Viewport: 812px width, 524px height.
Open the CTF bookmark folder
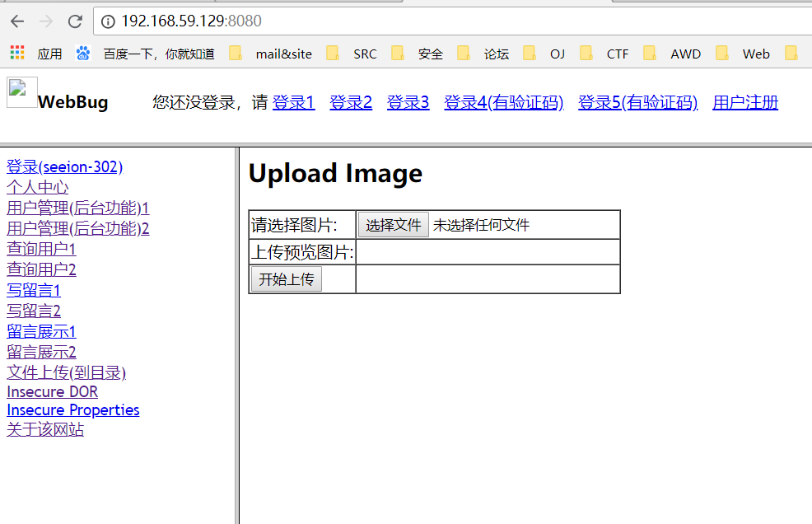[604, 54]
